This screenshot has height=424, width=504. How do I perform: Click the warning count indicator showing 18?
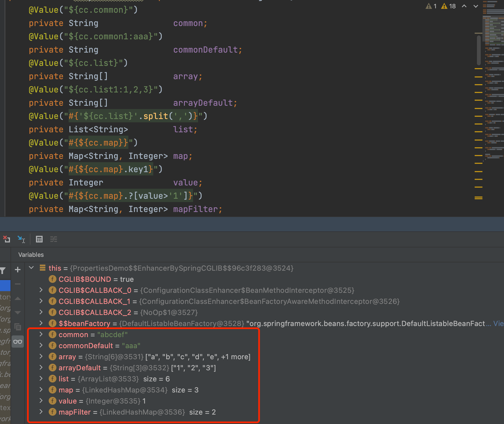pyautogui.click(x=448, y=6)
